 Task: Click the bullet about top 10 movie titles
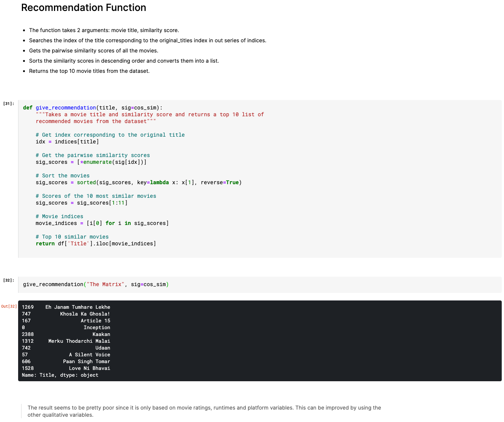[x=89, y=71]
